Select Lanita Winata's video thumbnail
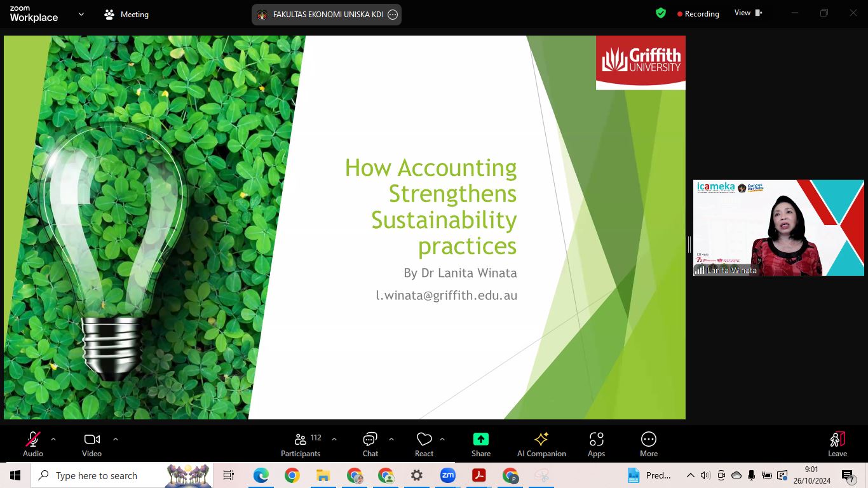The image size is (868, 488). [x=778, y=227]
